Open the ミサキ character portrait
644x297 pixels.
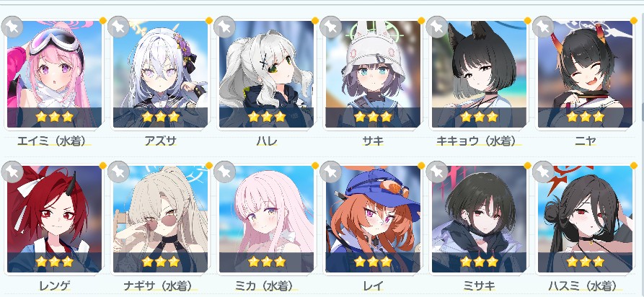(x=479, y=219)
